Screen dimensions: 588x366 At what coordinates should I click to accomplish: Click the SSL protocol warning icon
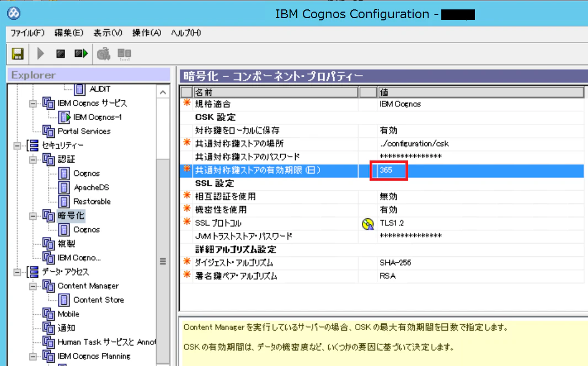pyautogui.click(x=367, y=224)
